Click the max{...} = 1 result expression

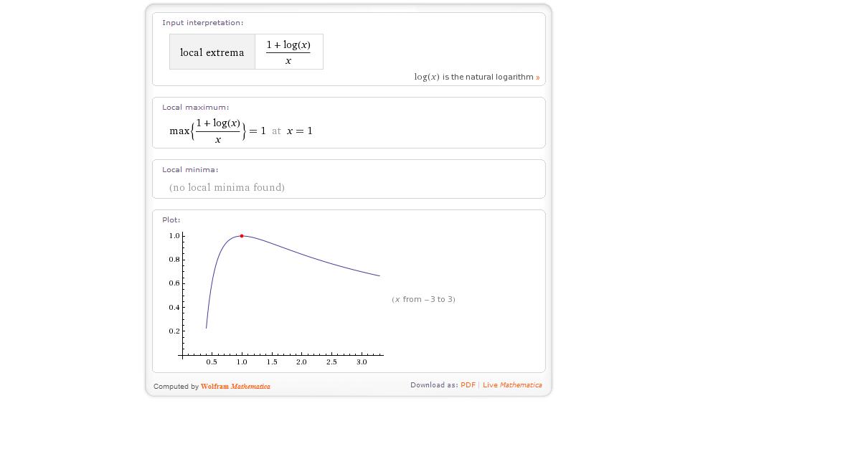coord(217,131)
